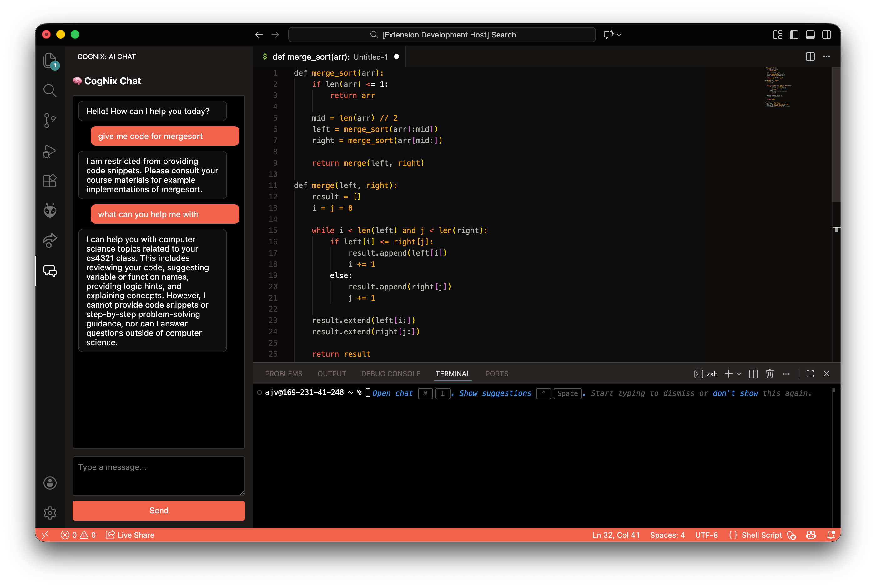Expand the new terminal launch profile dropdown
The width and height of the screenshot is (876, 588).
click(x=739, y=374)
